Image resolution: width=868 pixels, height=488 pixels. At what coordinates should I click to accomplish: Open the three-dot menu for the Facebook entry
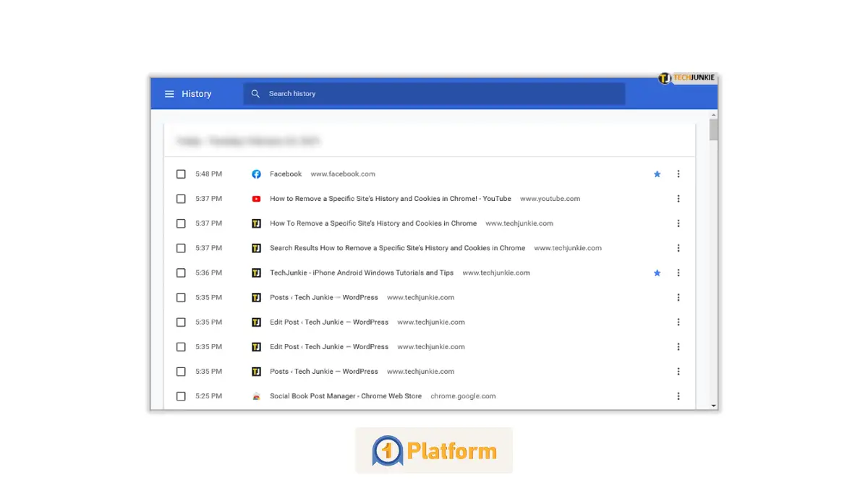point(678,174)
